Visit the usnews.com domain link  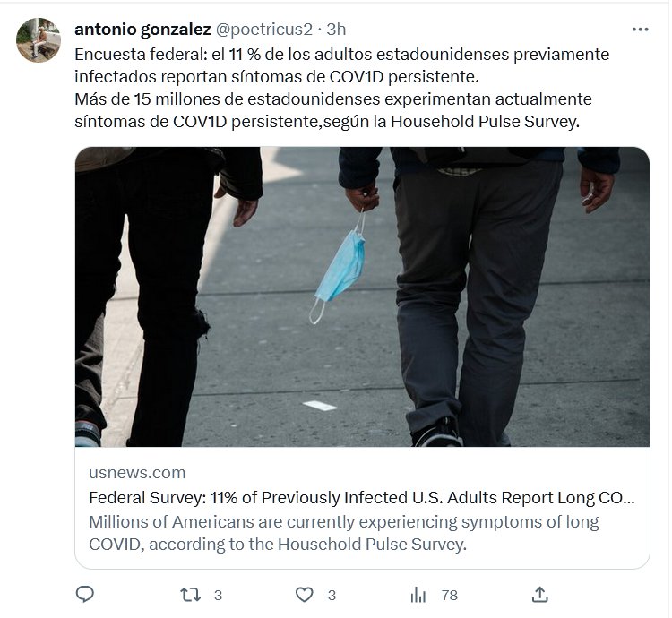click(x=137, y=473)
